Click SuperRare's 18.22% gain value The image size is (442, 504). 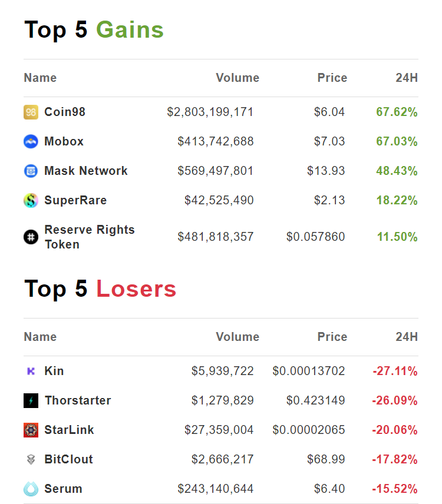397,200
